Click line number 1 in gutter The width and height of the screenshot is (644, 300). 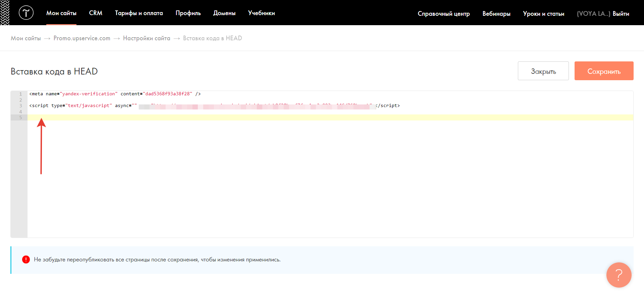(21, 94)
